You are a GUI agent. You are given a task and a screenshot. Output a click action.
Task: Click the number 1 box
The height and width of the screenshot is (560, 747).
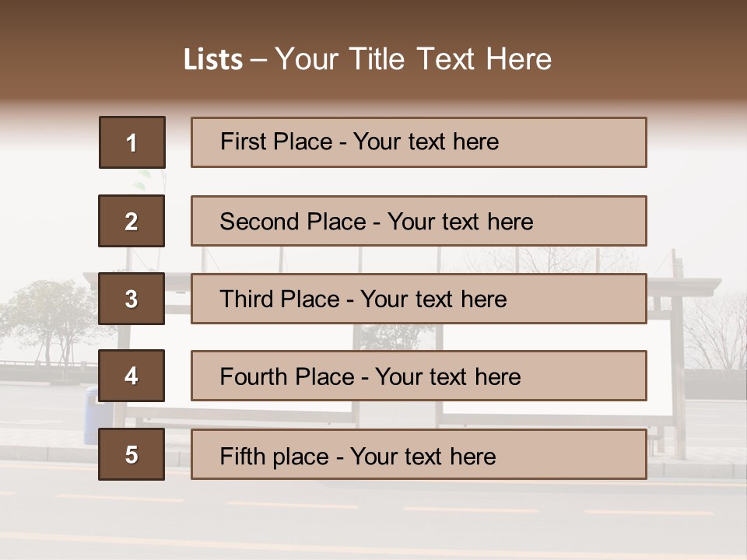click(x=132, y=142)
